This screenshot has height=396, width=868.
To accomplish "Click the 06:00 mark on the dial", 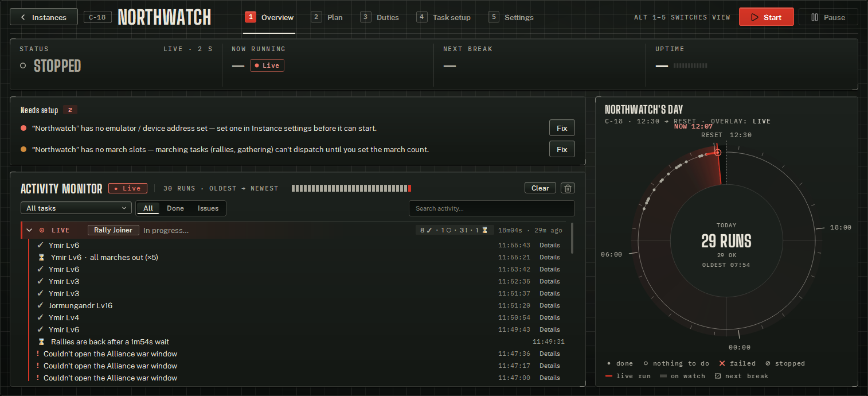I will click(611, 254).
